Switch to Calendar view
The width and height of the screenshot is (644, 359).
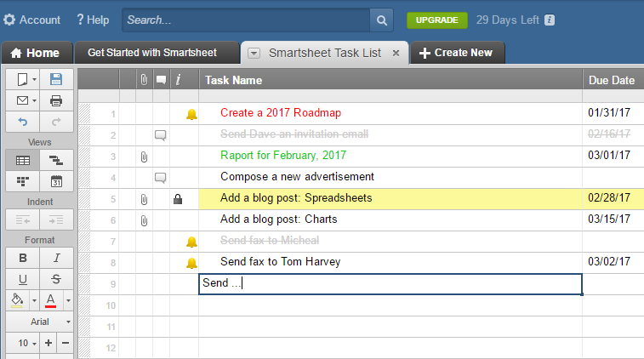56,181
